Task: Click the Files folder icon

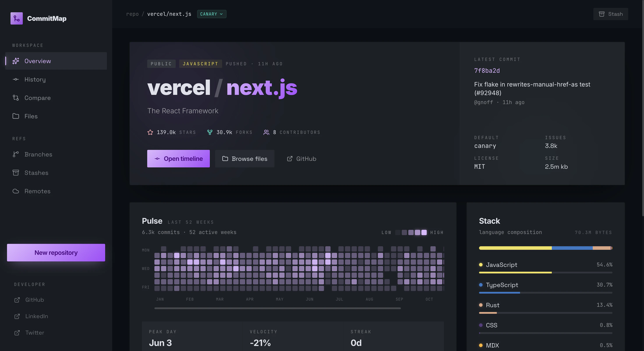Action: tap(16, 116)
